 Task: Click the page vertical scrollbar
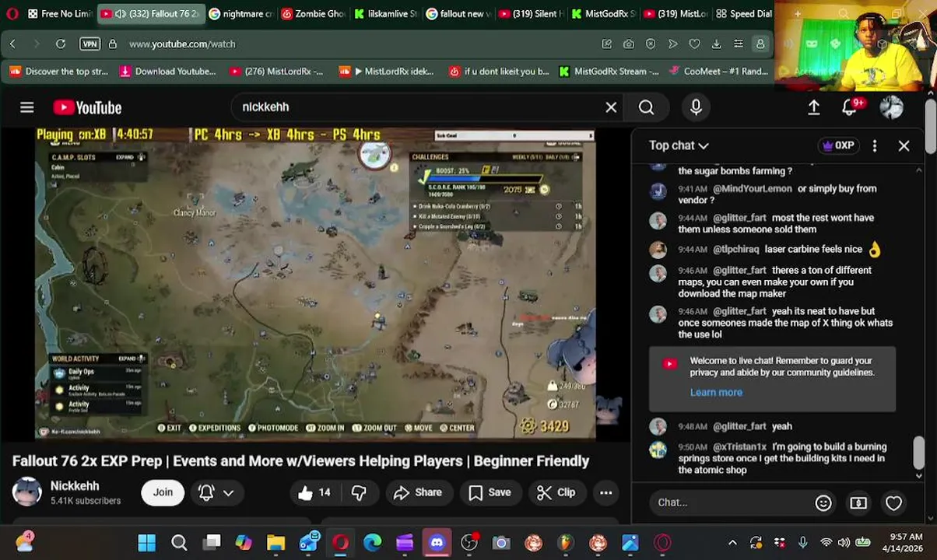click(931, 128)
